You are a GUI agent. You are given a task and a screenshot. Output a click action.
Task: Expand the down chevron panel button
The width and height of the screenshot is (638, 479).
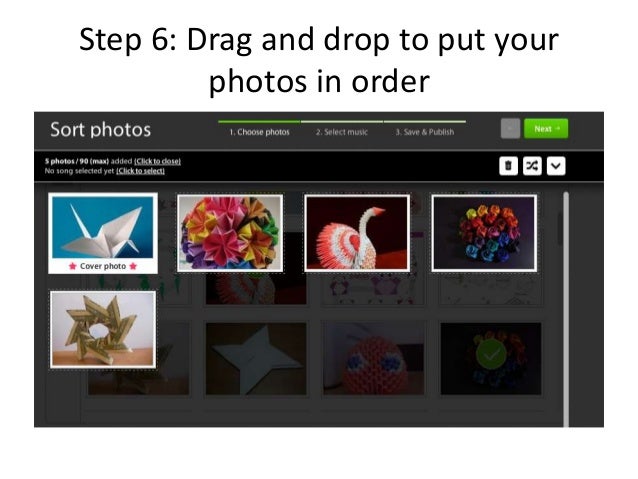[x=556, y=166]
